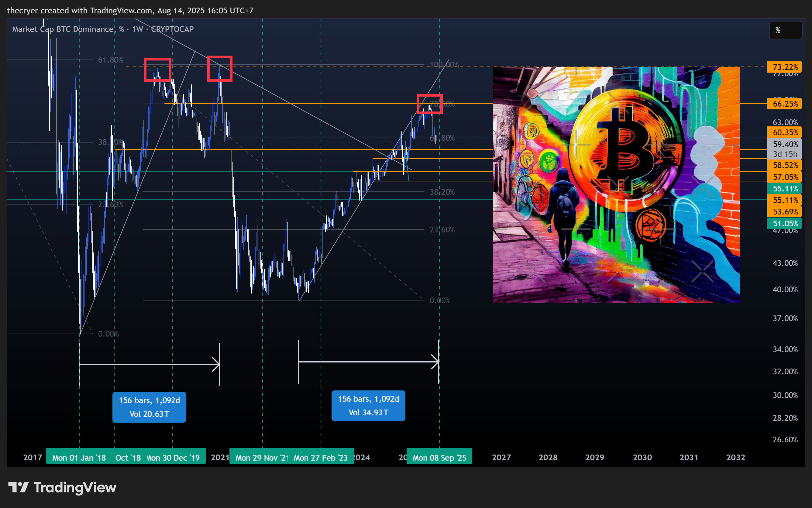Viewport: 812px width, 508px height.
Task: Click the 26.60% price scale value
Action: click(x=785, y=439)
